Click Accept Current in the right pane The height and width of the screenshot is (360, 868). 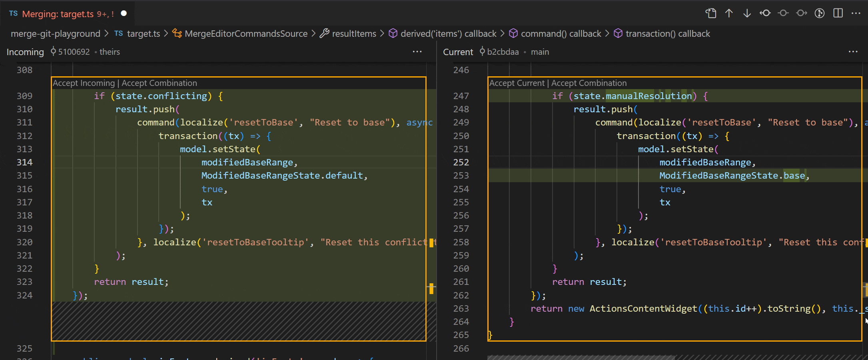(x=517, y=83)
